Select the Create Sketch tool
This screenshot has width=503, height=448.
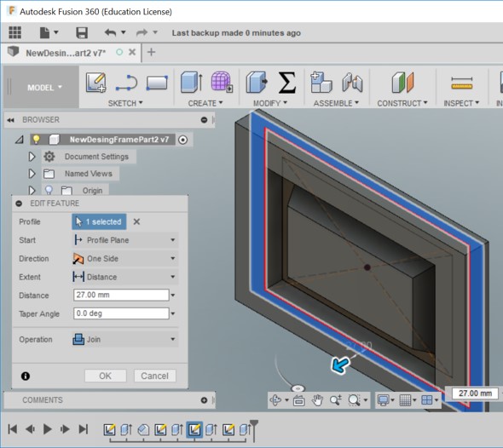click(96, 83)
